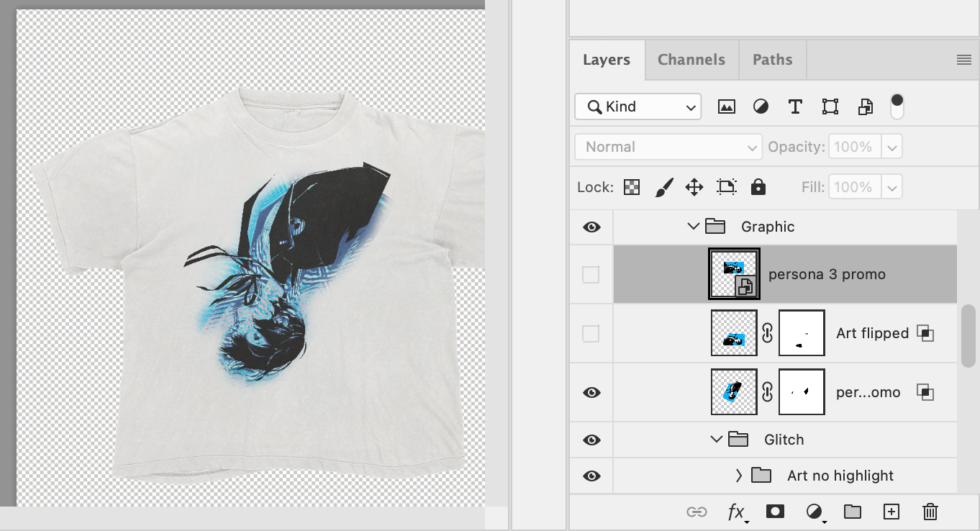Filter layers by shape layers icon
The width and height of the screenshot is (980, 531).
[830, 107]
